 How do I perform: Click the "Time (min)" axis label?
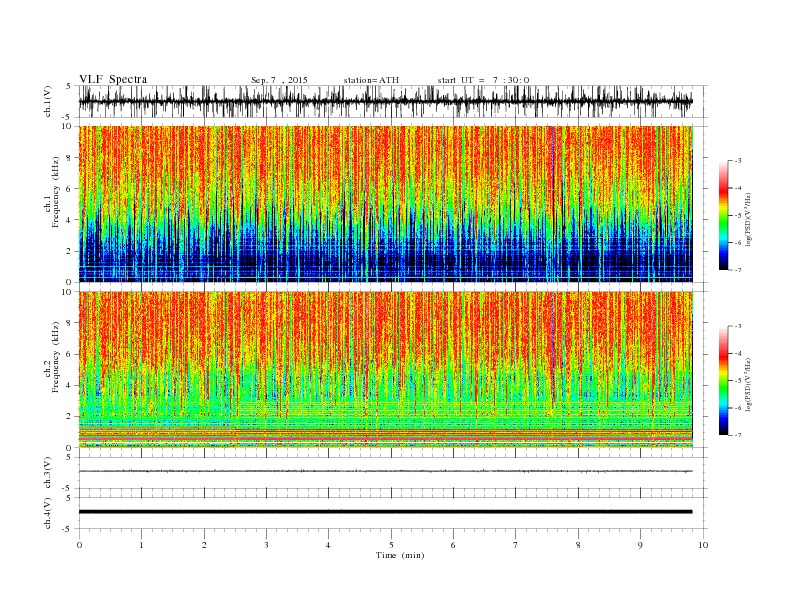pos(400,555)
